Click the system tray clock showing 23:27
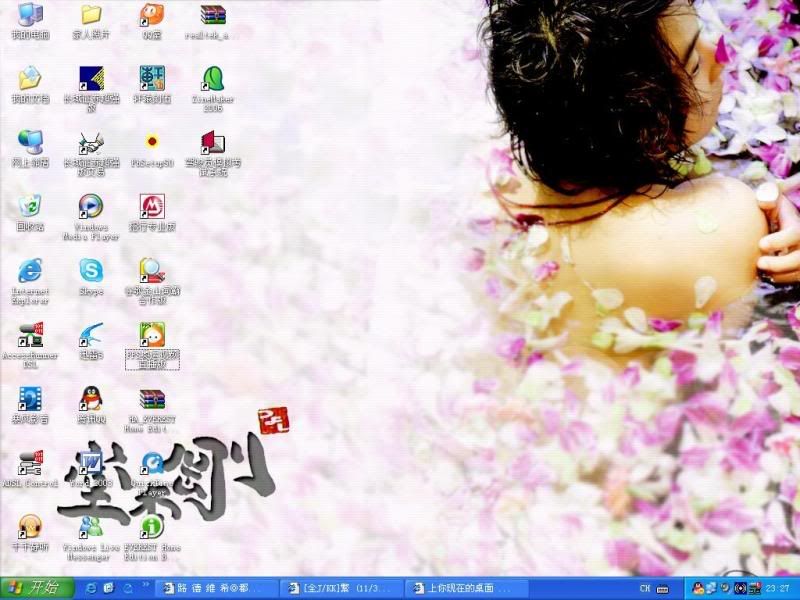 (x=778, y=587)
